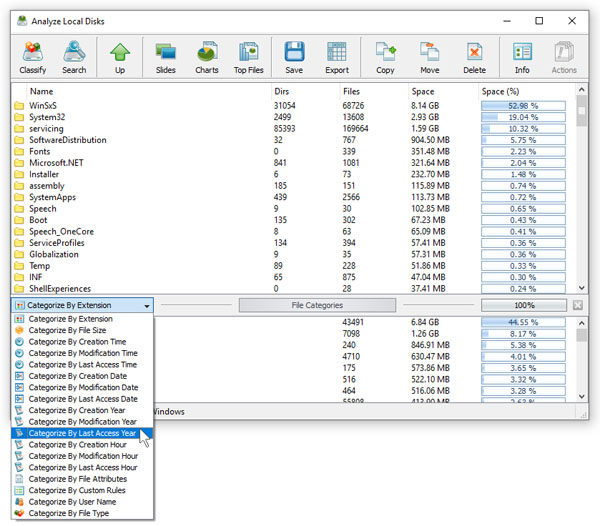The width and height of the screenshot is (600, 526).
Task: Go Up one directory level
Action: point(120,57)
